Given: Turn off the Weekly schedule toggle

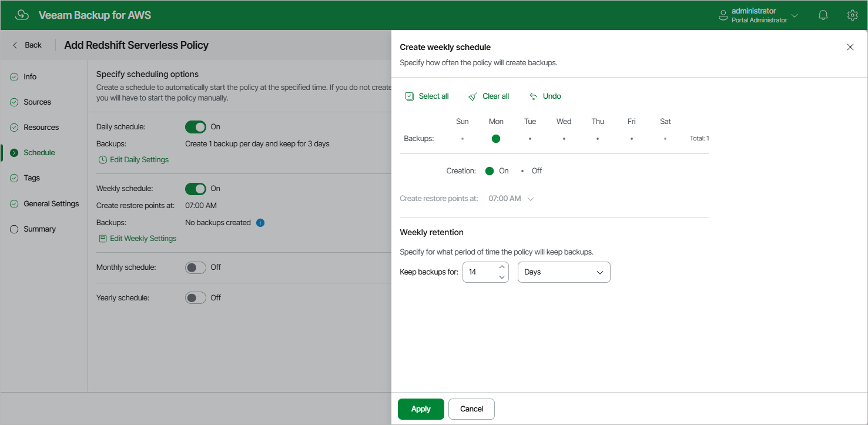Looking at the screenshot, I should click(x=196, y=189).
